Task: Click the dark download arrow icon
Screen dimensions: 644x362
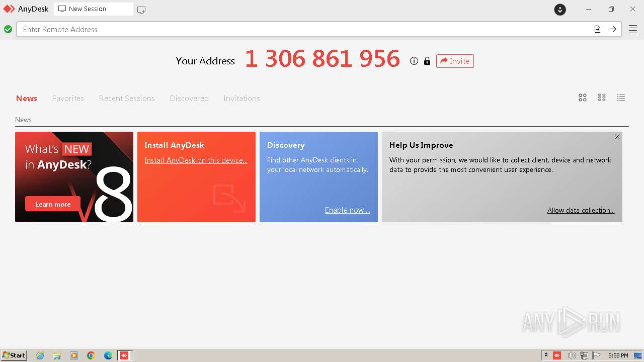Action: (560, 10)
